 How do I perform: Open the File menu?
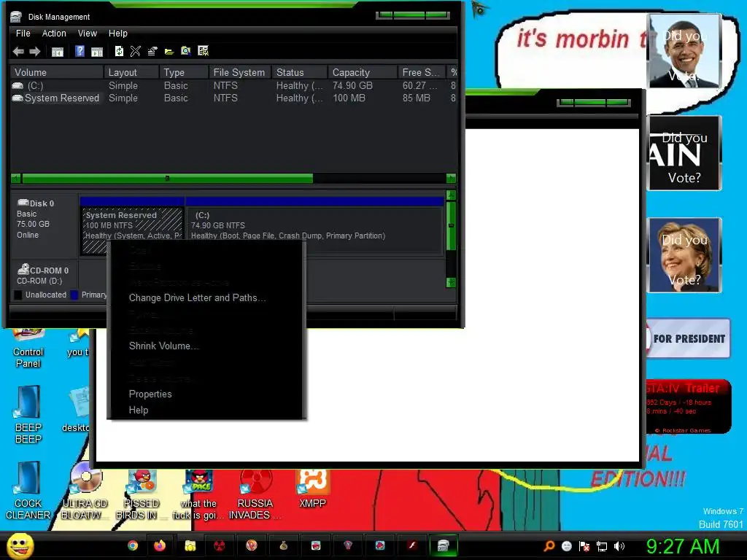(23, 34)
